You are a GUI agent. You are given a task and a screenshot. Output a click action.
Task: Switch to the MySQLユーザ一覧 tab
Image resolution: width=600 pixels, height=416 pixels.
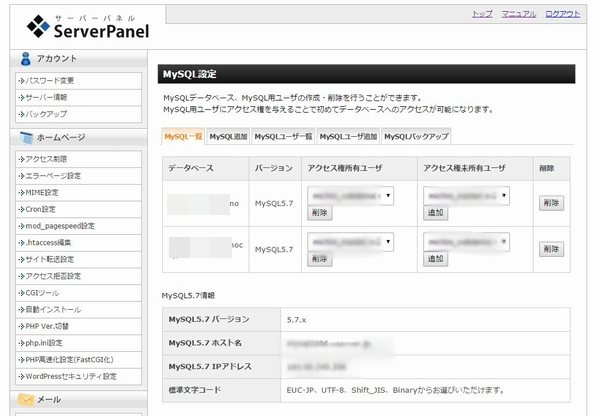[283, 137]
